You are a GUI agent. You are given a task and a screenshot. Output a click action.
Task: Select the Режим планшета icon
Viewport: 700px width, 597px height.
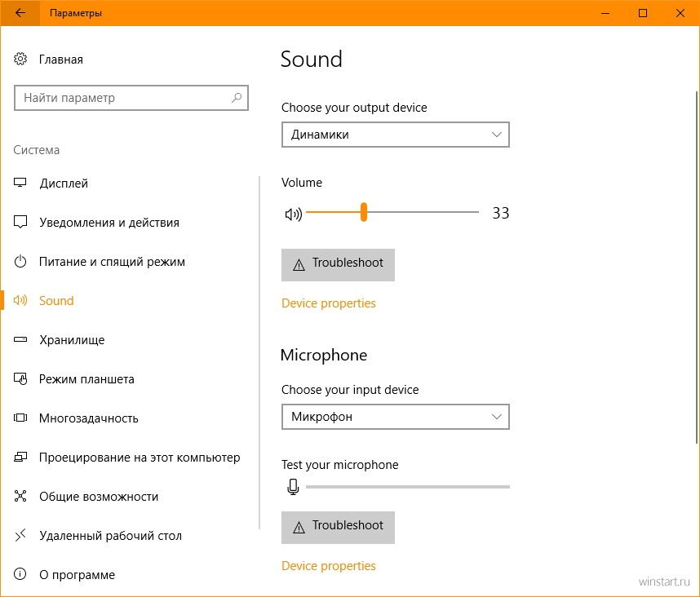pyautogui.click(x=20, y=378)
